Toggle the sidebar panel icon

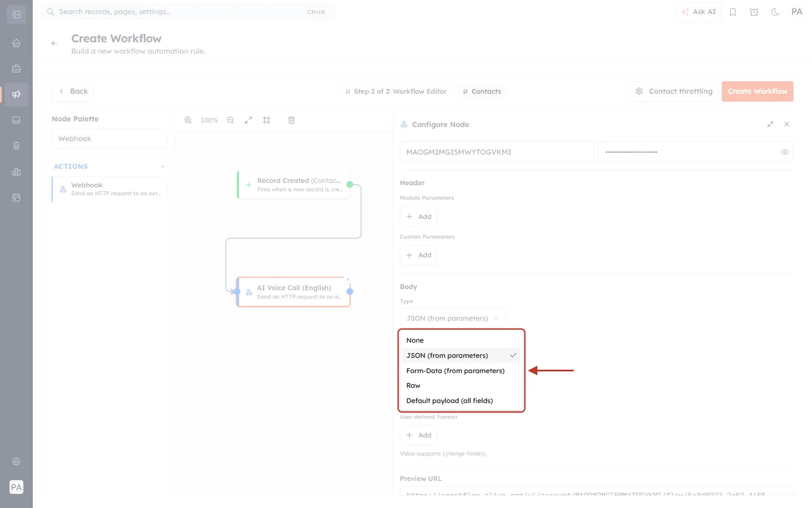point(16,15)
